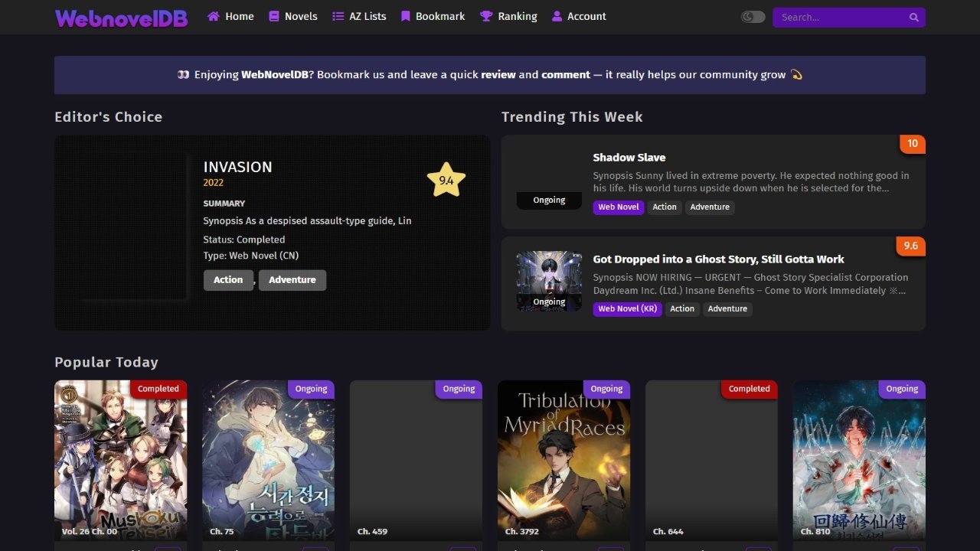This screenshot has width=980, height=551.
Task: Open the INVASION novel title
Action: (x=237, y=167)
